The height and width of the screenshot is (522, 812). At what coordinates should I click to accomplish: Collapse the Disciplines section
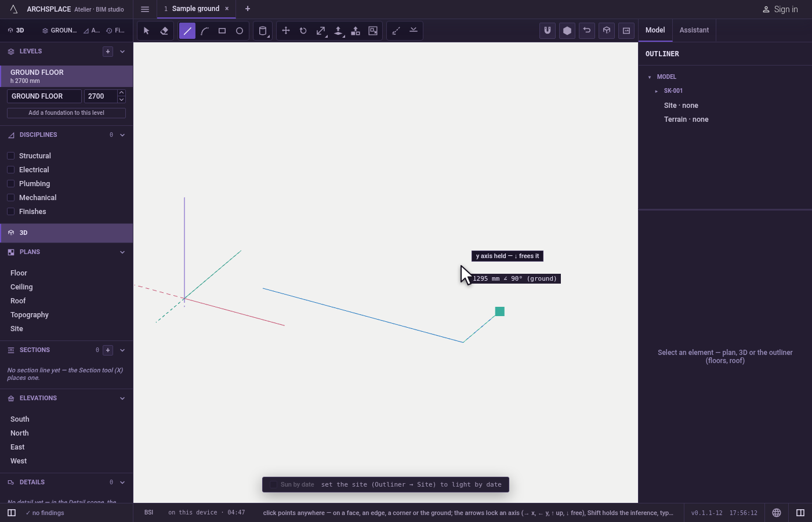point(122,135)
